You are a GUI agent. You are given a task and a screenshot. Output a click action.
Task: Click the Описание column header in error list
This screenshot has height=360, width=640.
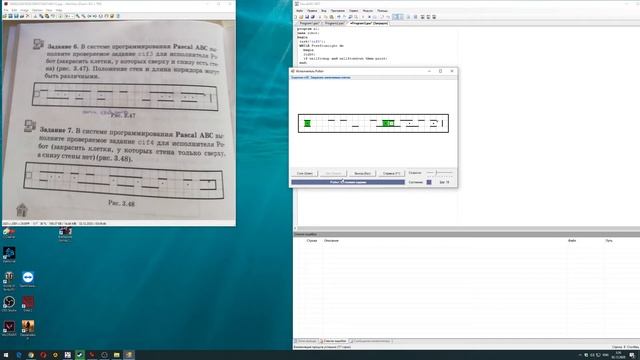pyautogui.click(x=331, y=241)
